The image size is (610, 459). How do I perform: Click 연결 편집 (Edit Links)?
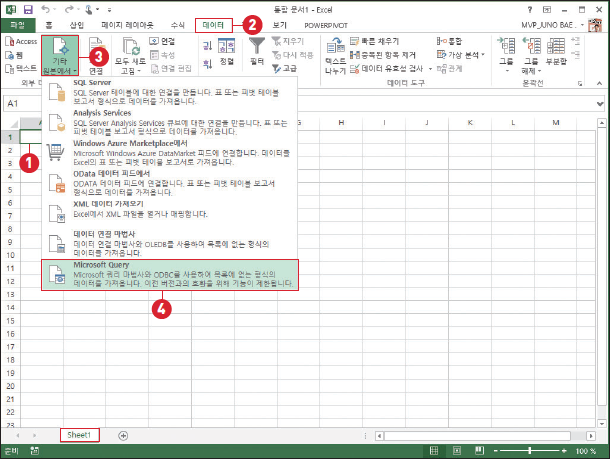171,68
